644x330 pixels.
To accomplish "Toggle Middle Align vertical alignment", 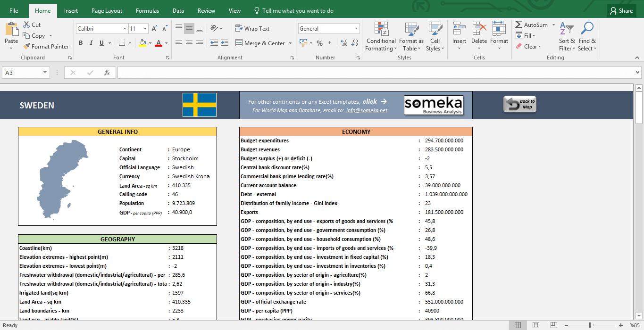I will [x=189, y=29].
